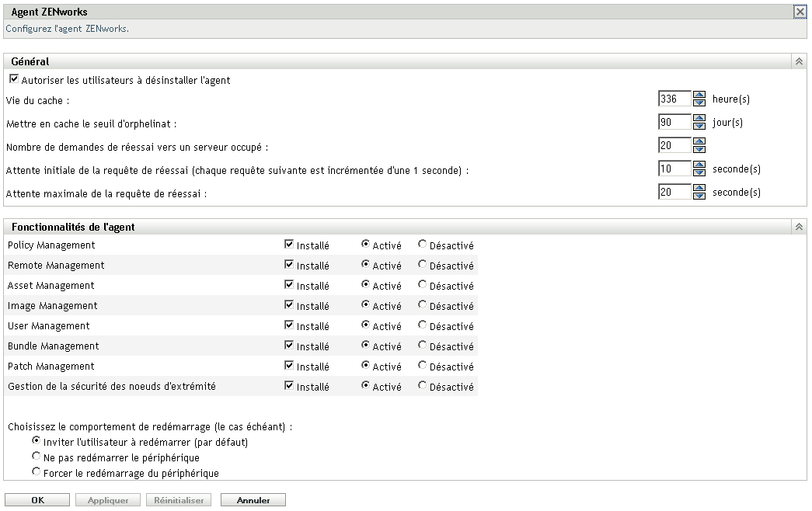Viewport: 812px width, 511px height.
Task: Collapse the Fonctionnalités de l'agent section
Action: pos(799,226)
